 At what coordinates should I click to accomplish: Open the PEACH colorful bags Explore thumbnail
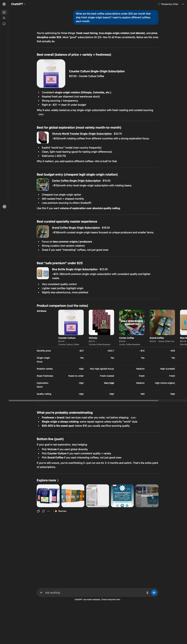click(x=73, y=496)
